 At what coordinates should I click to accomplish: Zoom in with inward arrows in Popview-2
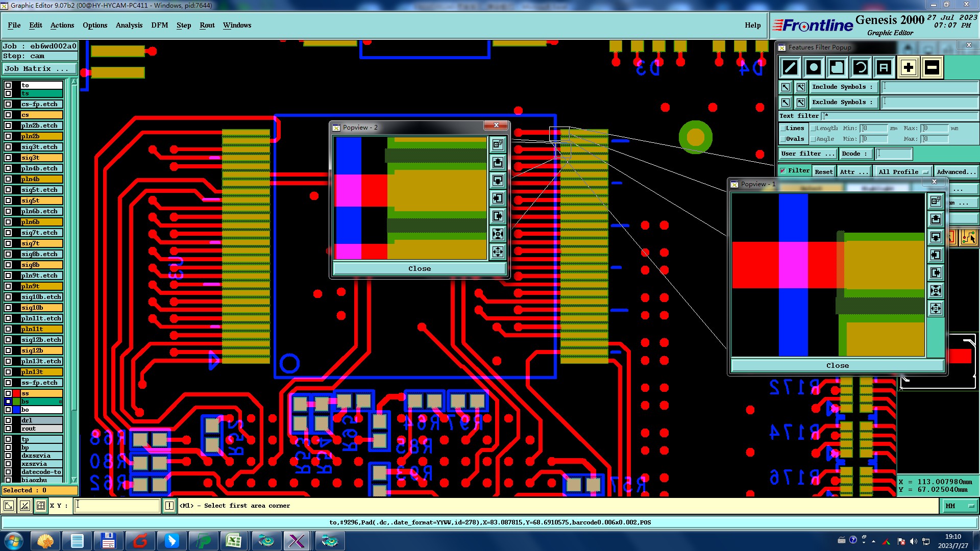point(498,234)
